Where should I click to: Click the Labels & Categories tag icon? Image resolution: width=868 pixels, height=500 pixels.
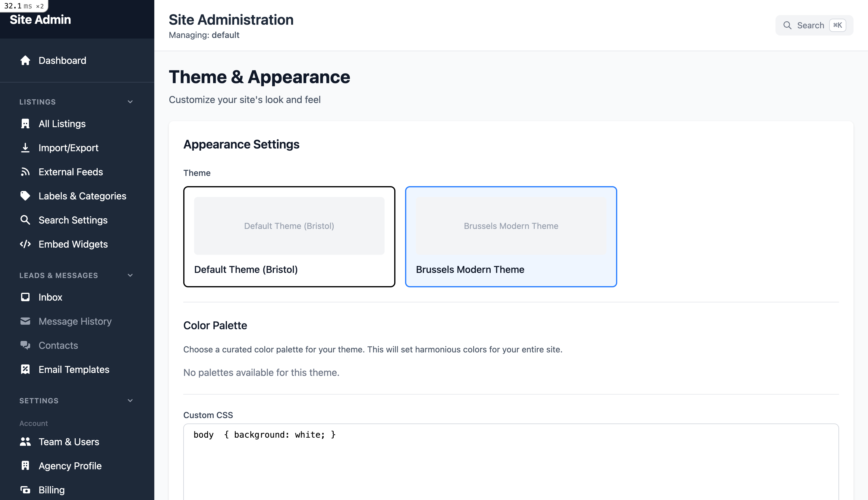pyautogui.click(x=25, y=196)
